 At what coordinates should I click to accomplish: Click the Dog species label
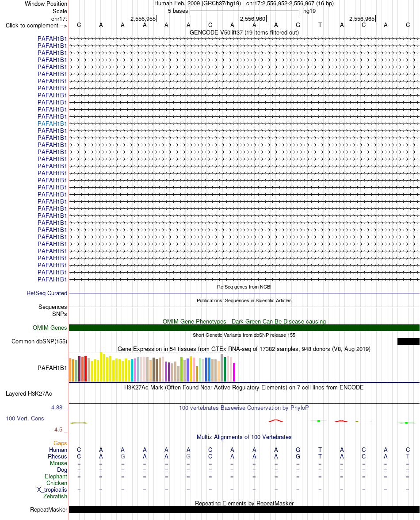[62, 470]
